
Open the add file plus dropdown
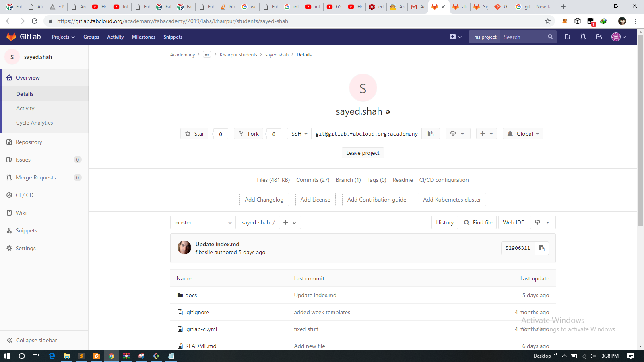[x=290, y=222]
